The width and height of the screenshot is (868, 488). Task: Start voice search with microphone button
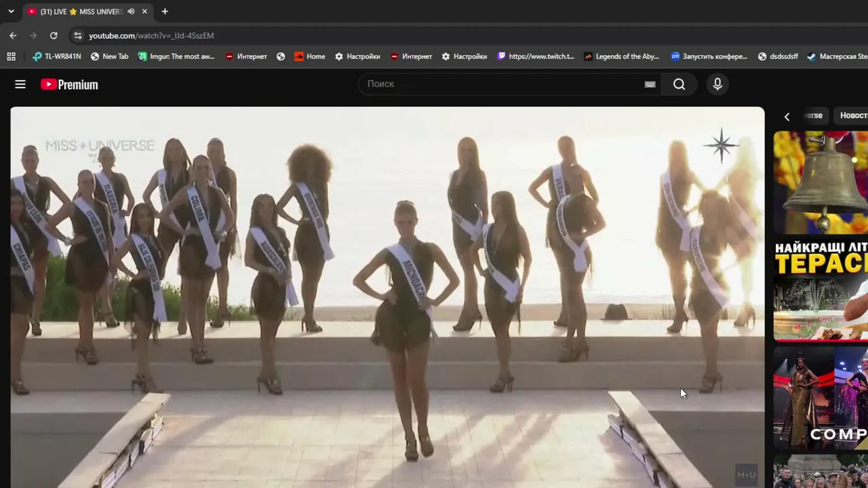(x=717, y=84)
